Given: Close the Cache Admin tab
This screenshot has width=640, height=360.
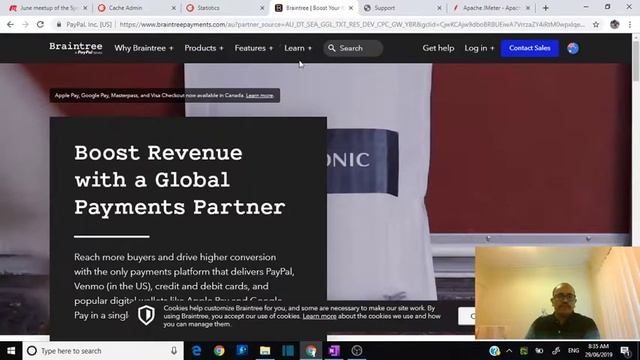Looking at the screenshot, I should click(173, 8).
